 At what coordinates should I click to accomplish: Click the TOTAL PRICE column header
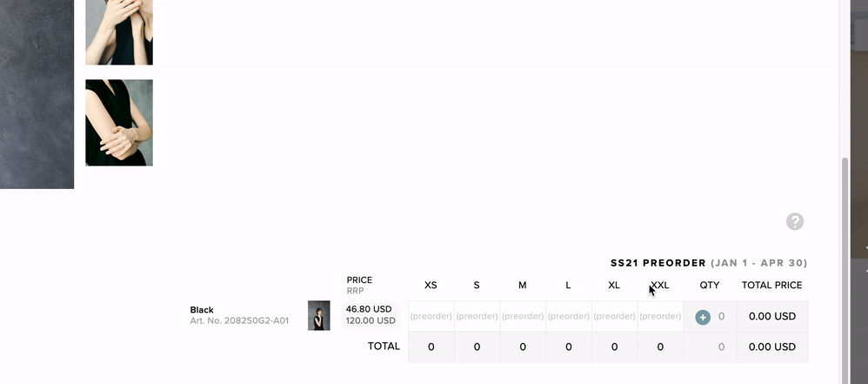[x=771, y=285]
